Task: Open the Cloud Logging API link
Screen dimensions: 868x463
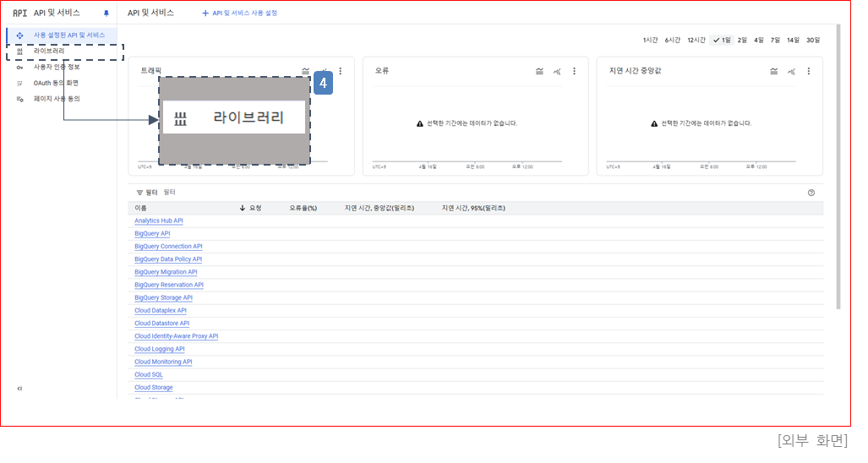Action: (x=160, y=349)
